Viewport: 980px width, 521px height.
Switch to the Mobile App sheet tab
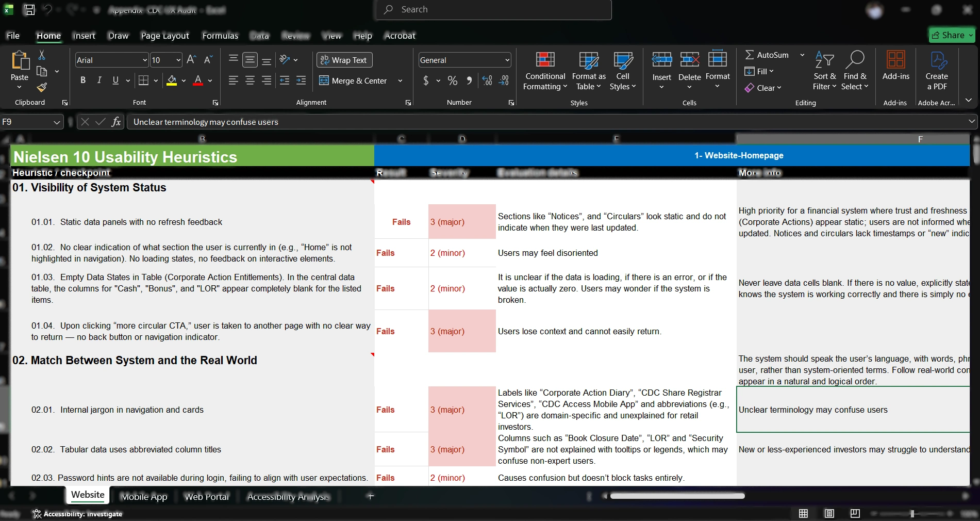coord(144,497)
